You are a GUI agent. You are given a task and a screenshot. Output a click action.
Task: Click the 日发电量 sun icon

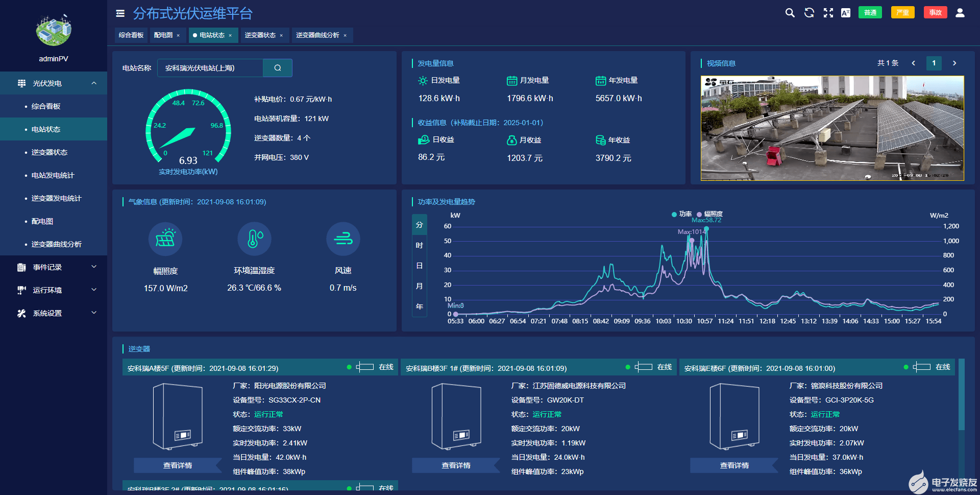[423, 81]
